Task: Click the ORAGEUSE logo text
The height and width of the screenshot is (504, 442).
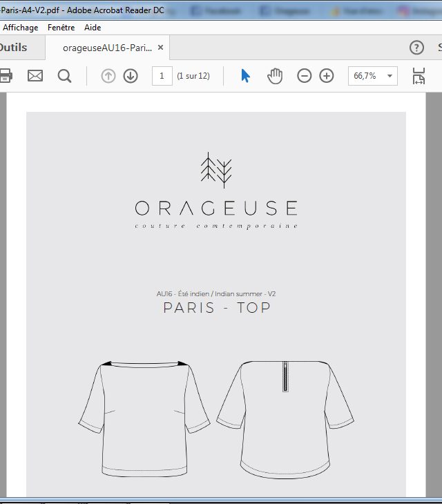Action: pyautogui.click(x=216, y=208)
